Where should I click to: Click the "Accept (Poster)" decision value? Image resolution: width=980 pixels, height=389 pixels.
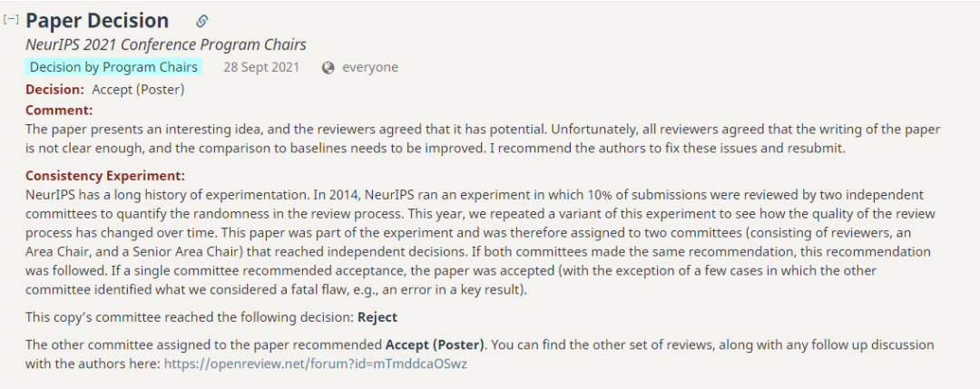[x=138, y=89]
